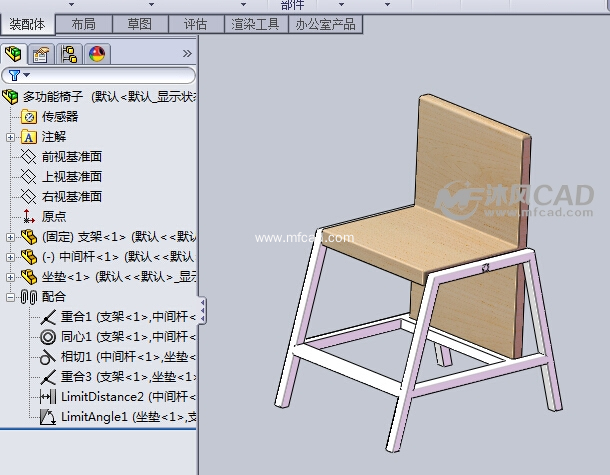Select 坐垫<1> component label
The height and width of the screenshot is (475, 610).
point(119,277)
